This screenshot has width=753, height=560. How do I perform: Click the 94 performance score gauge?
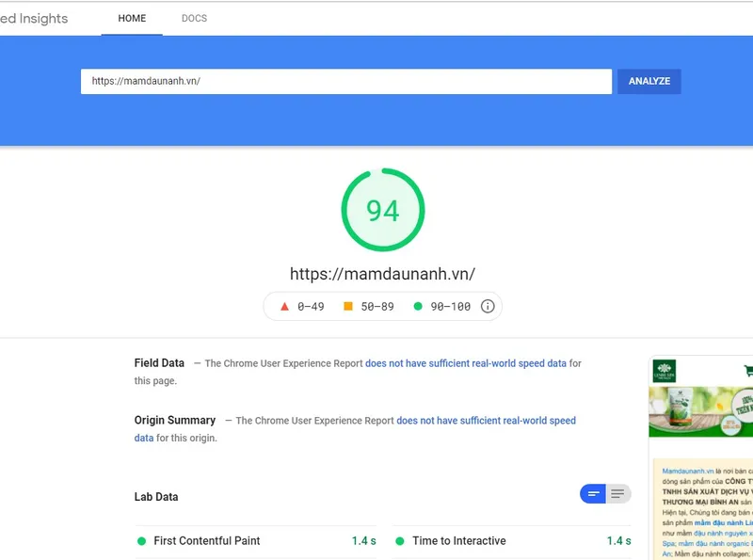pos(383,210)
